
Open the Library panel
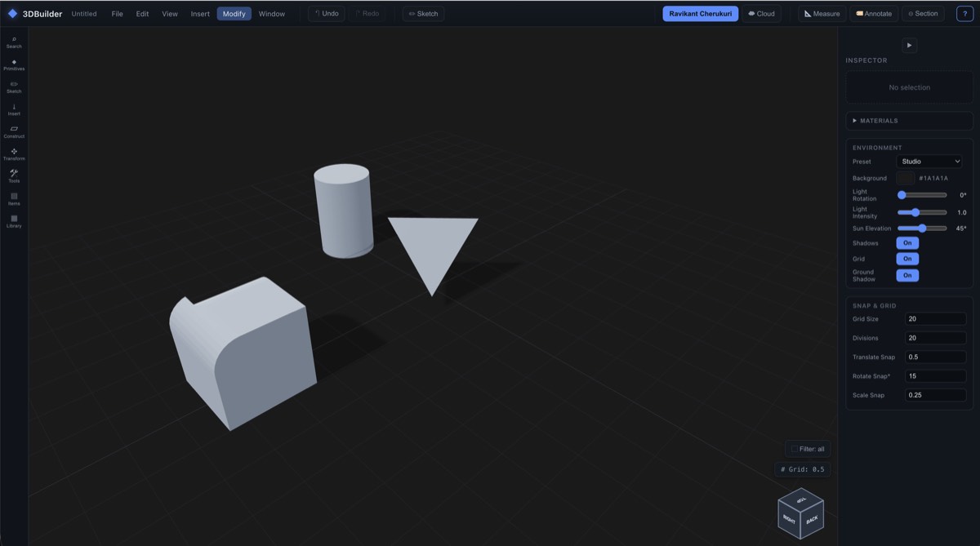(x=14, y=221)
